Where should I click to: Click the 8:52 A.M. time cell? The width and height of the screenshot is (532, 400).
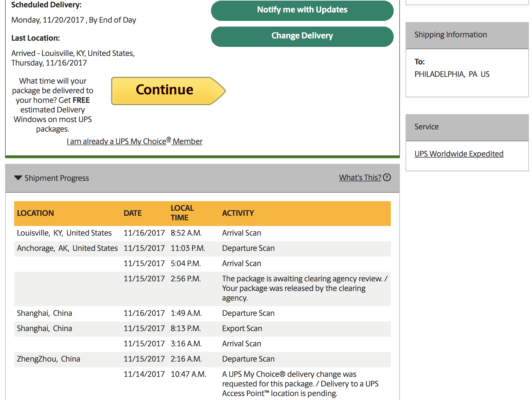tap(186, 233)
